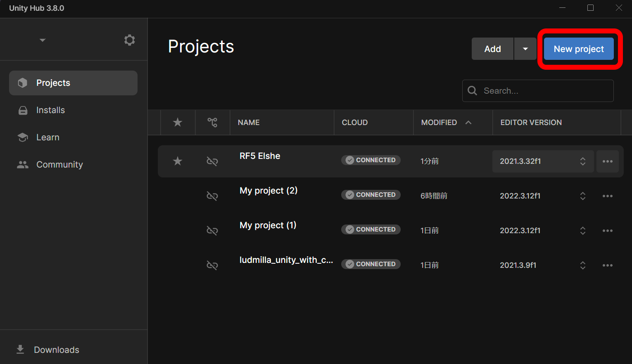Click CONNECTED badge for RF5 Elshe
The width and height of the screenshot is (632, 364).
pos(371,160)
